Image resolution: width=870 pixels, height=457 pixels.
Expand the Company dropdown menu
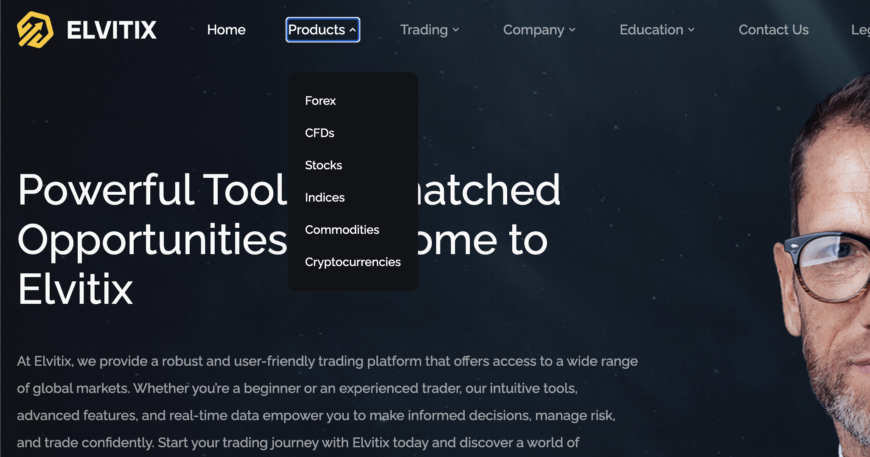[x=539, y=30]
